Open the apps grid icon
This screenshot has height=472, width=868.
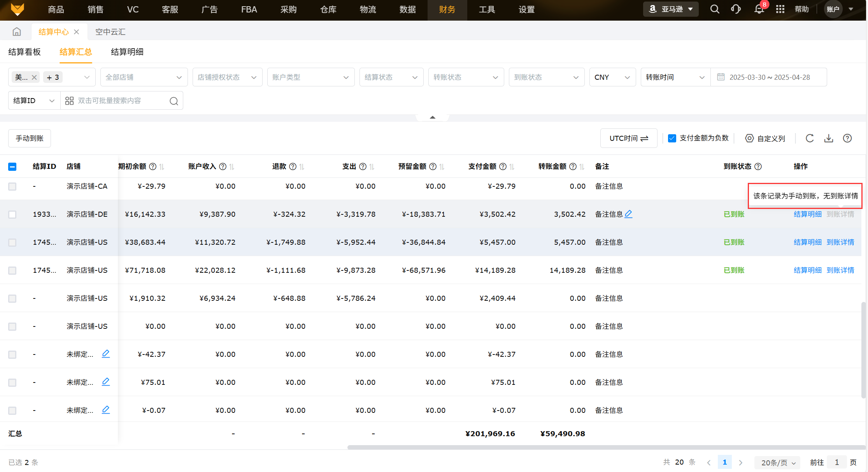[780, 9]
